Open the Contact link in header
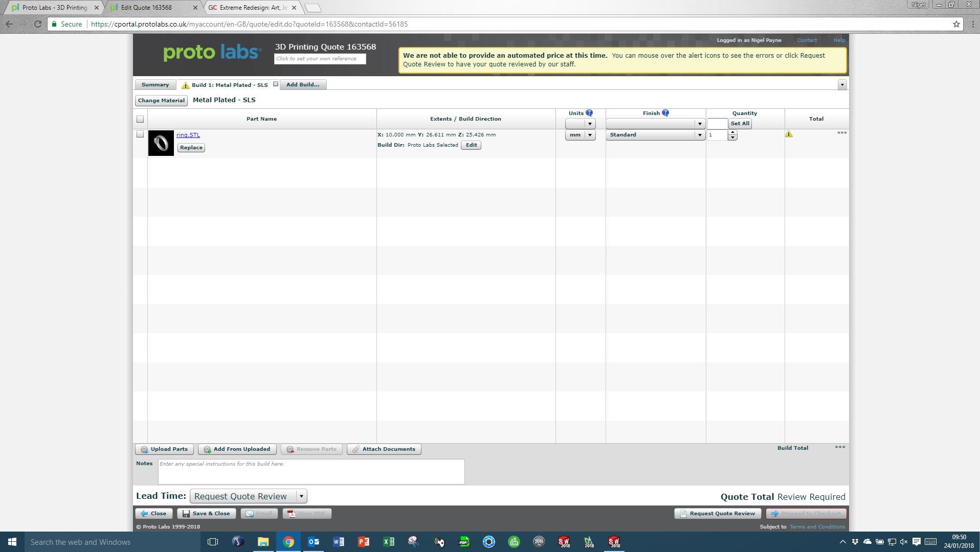This screenshot has width=980, height=552. tap(807, 40)
